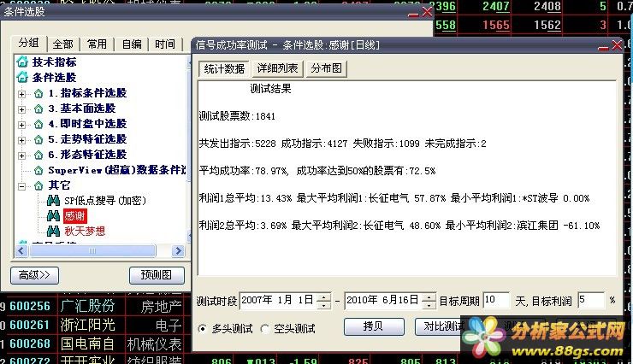
Task: Select the 空头测试 radio button
Action: (x=265, y=329)
